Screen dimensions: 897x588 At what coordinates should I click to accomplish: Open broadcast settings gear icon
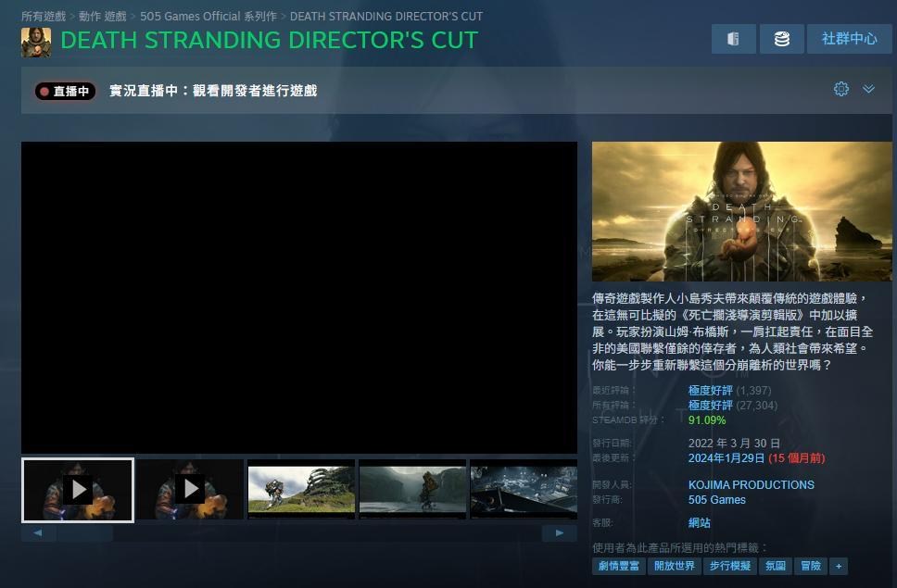point(841,89)
